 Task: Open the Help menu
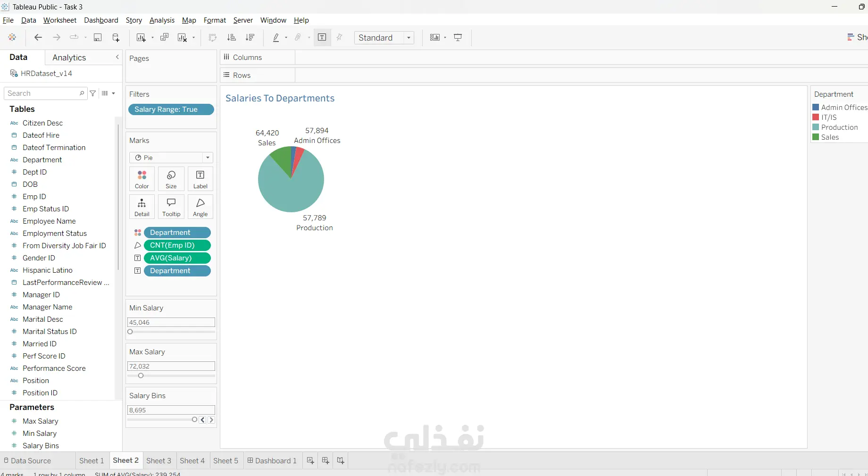301,20
